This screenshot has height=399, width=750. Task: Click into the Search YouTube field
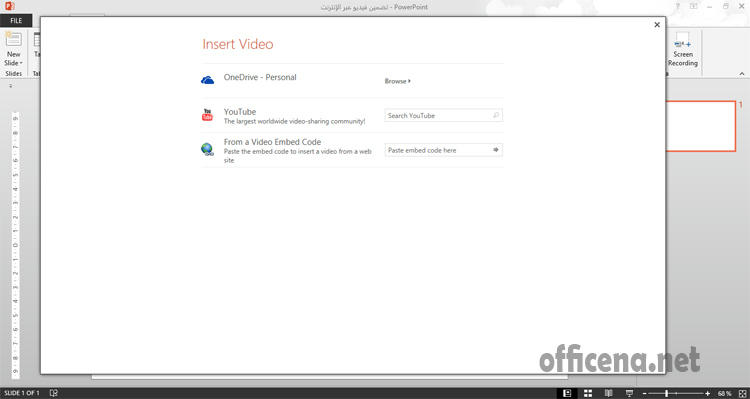tap(443, 115)
